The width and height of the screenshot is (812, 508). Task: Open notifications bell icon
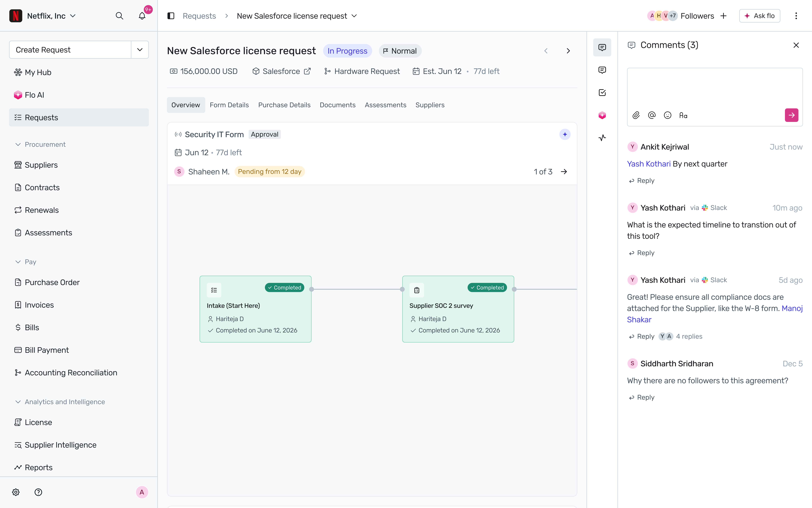pyautogui.click(x=142, y=16)
